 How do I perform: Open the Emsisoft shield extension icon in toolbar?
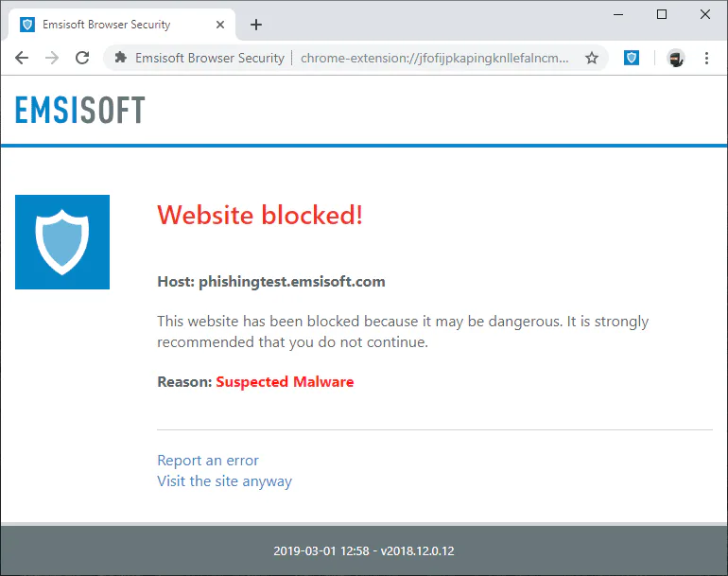coord(631,58)
